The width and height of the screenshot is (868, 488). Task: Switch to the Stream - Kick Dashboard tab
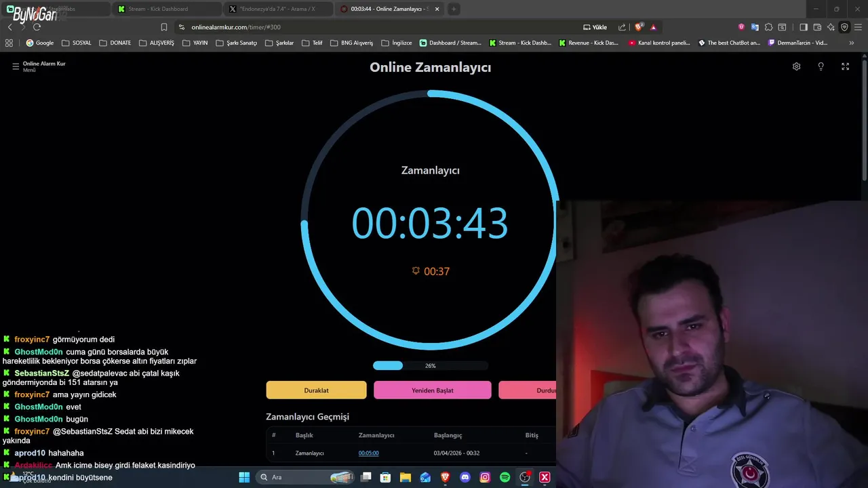tap(165, 9)
